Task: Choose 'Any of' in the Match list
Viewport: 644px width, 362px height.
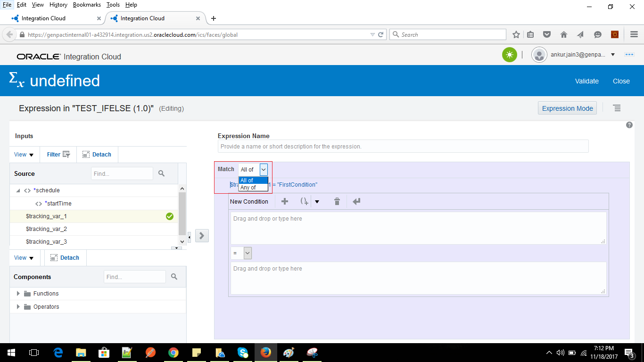Action: click(253, 188)
